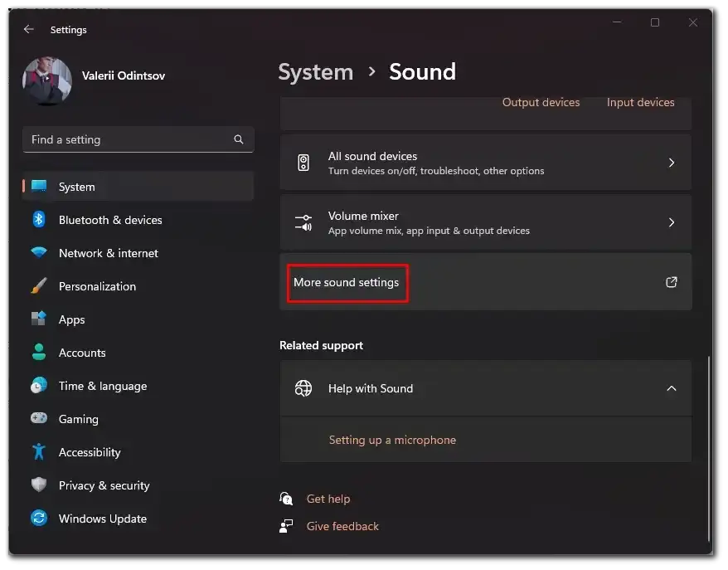
Task: Select the Accessibility person icon
Action: tap(39, 452)
